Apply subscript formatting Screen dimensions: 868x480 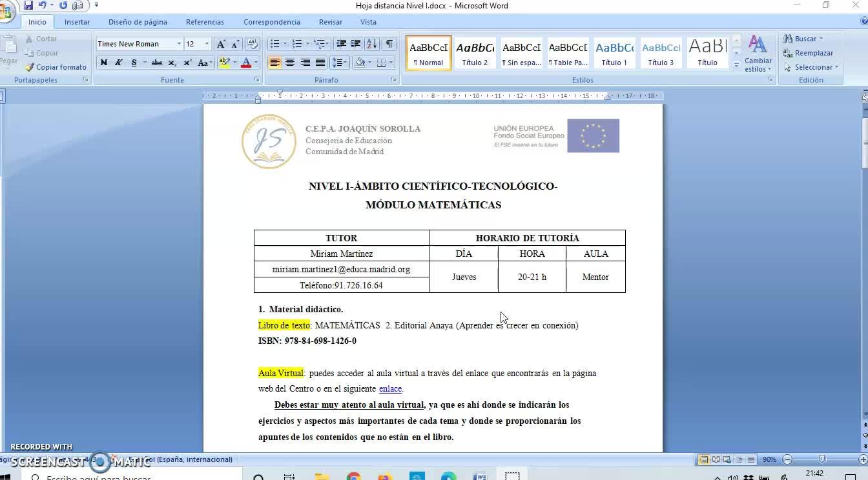click(172, 63)
